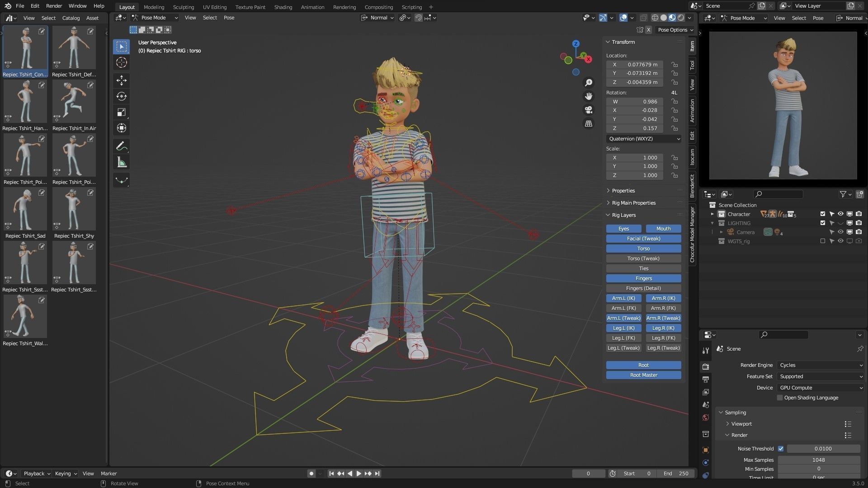Screen dimensions: 868x488
Task: Switch to wireframe viewport shading
Action: tap(655, 18)
